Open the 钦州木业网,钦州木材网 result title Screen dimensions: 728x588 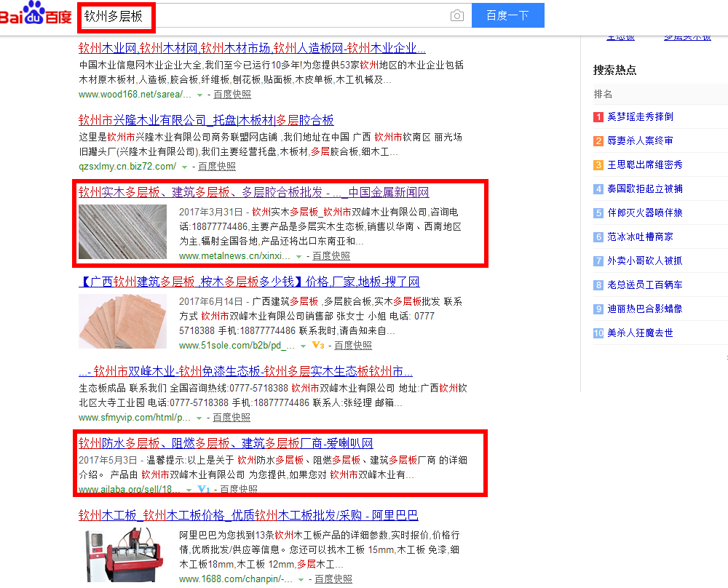(252, 48)
